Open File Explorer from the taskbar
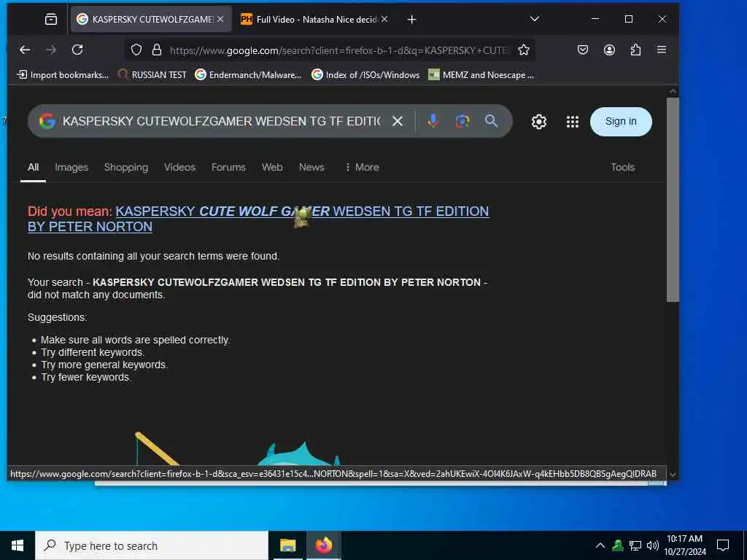Screen dimensions: 747x560 pos(287,545)
